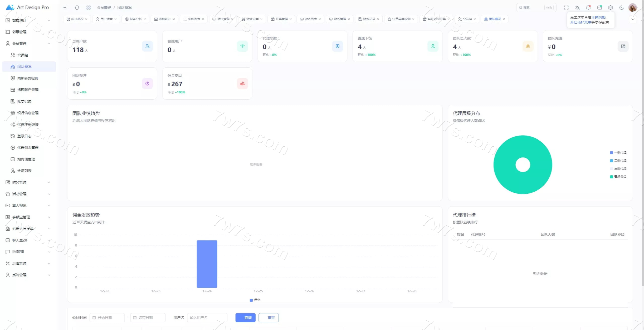644x330 pixels.
Task: Click the 佣金 blue legend swatch
Action: click(251, 300)
